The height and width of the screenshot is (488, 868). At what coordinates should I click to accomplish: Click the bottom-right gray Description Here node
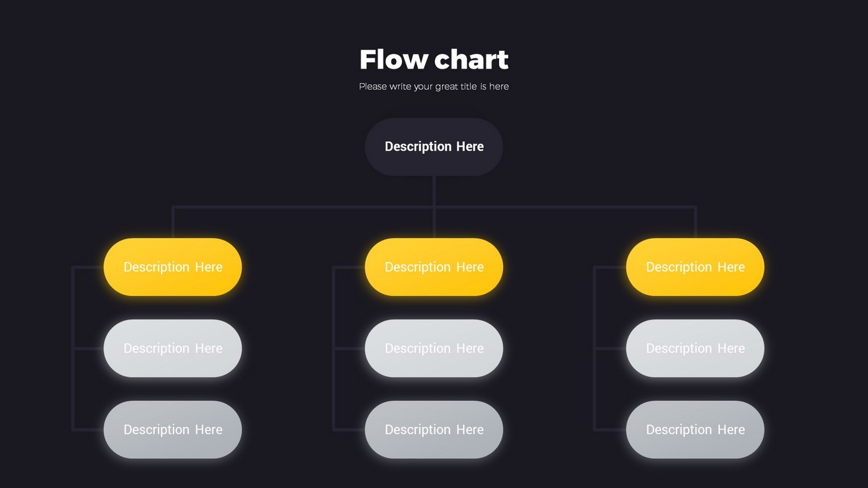click(695, 430)
